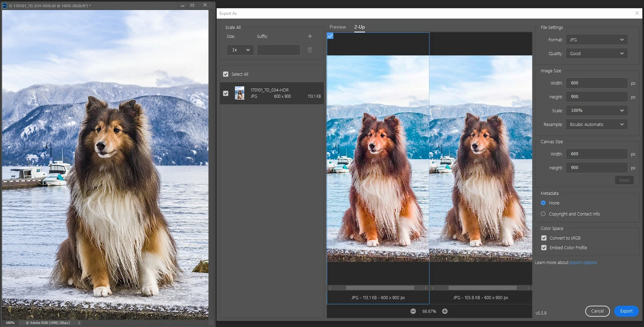
Task: Uncheck the 170101_7D_034-HDR asset checkbox
Action: click(226, 93)
